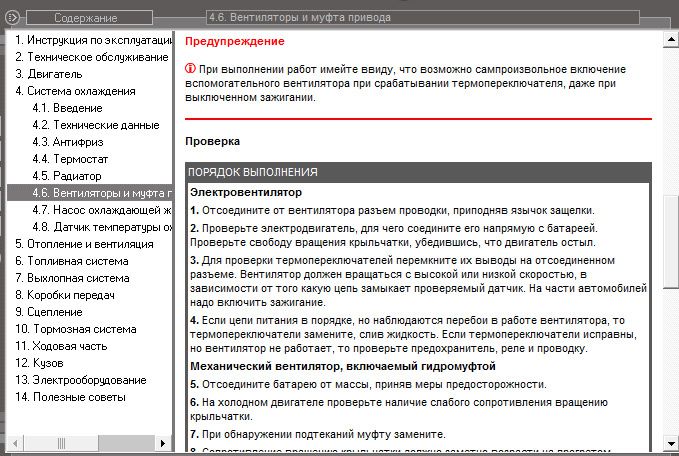Open chapter '2. Техническое обслуживание'
This screenshot has width=679, height=456.
[91, 57]
